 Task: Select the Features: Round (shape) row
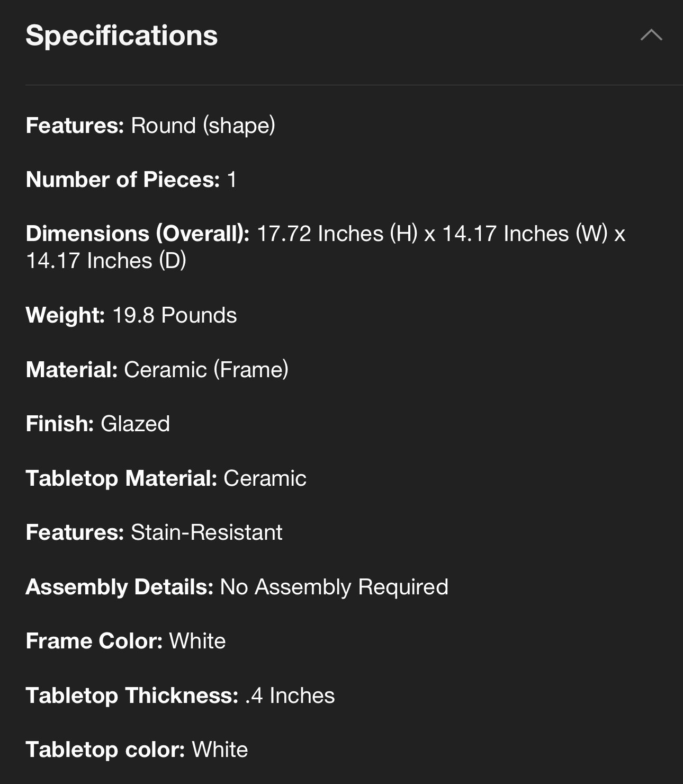(151, 126)
